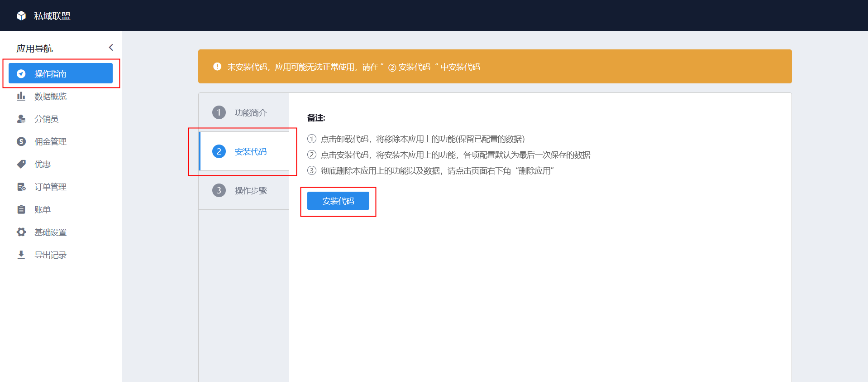Click the warning exclamation icon in orange banner
This screenshot has width=868, height=382.
click(x=217, y=67)
